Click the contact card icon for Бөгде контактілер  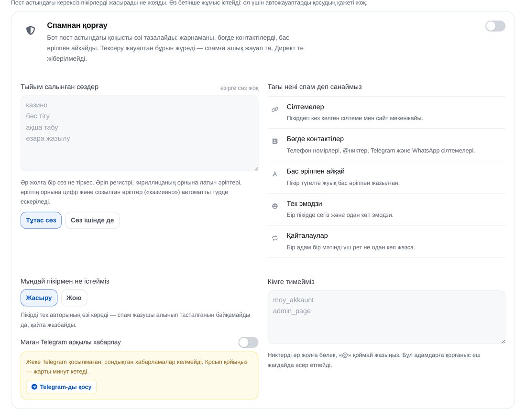(275, 141)
